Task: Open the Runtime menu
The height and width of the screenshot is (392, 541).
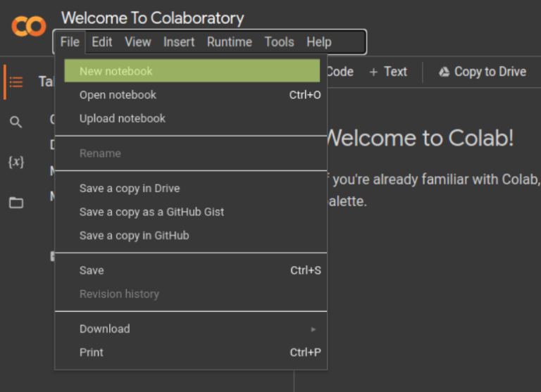Action: (x=229, y=42)
